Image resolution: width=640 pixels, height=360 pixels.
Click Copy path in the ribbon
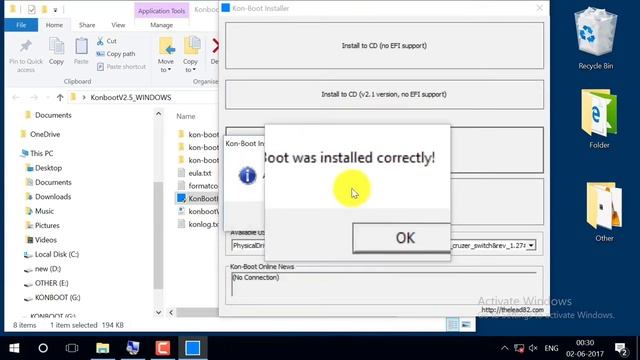[x=116, y=54]
